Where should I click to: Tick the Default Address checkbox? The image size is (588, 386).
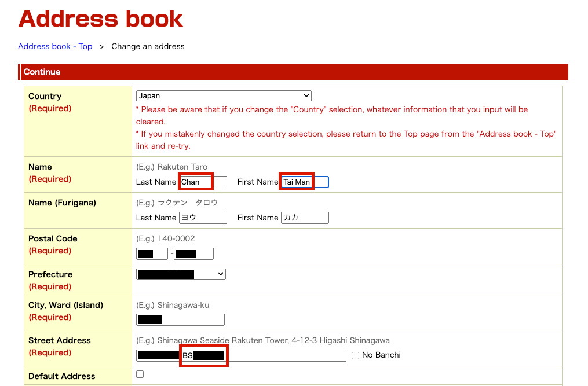click(140, 374)
